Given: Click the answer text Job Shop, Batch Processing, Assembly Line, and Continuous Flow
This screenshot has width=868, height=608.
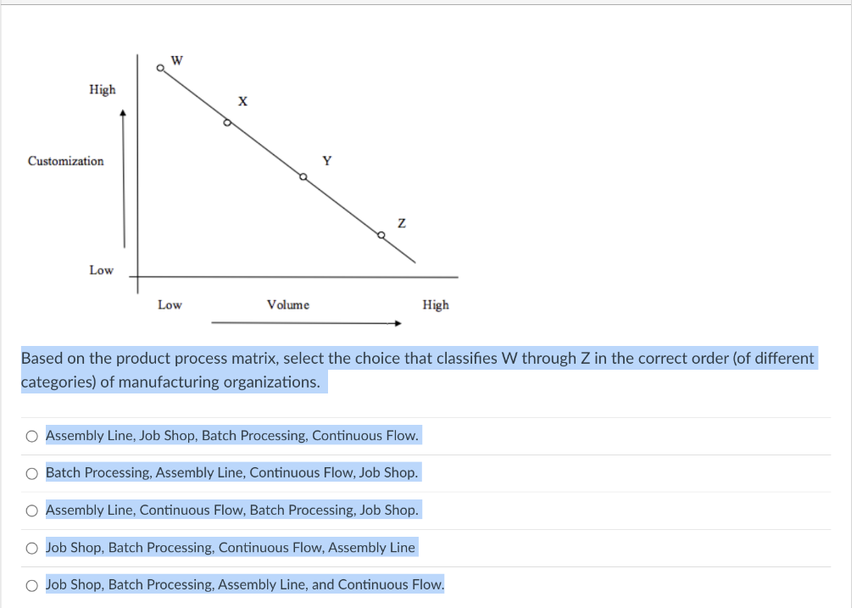Looking at the screenshot, I should [244, 584].
